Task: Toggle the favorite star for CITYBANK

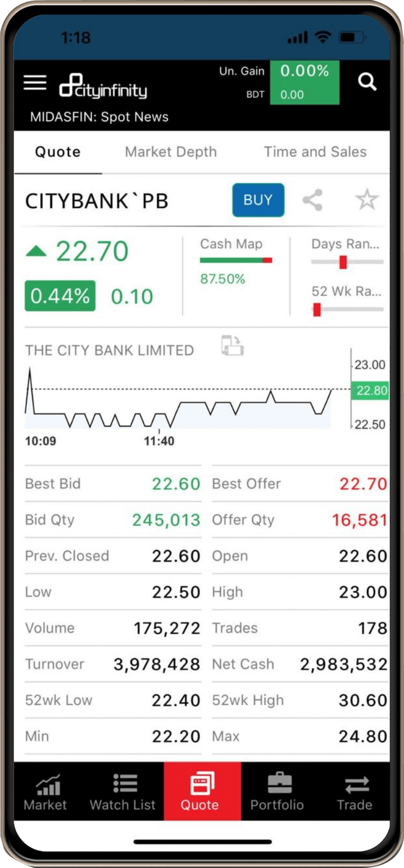Action: point(367,200)
